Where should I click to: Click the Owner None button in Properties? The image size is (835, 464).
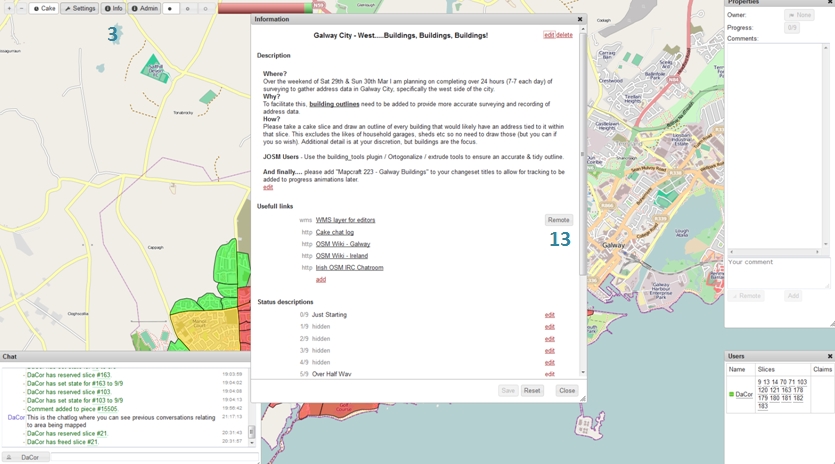pos(799,15)
